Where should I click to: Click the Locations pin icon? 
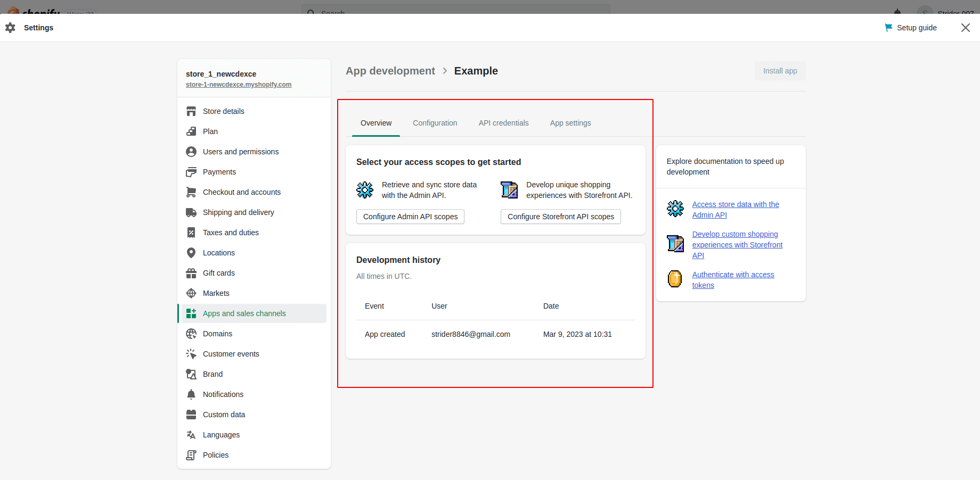(x=191, y=253)
